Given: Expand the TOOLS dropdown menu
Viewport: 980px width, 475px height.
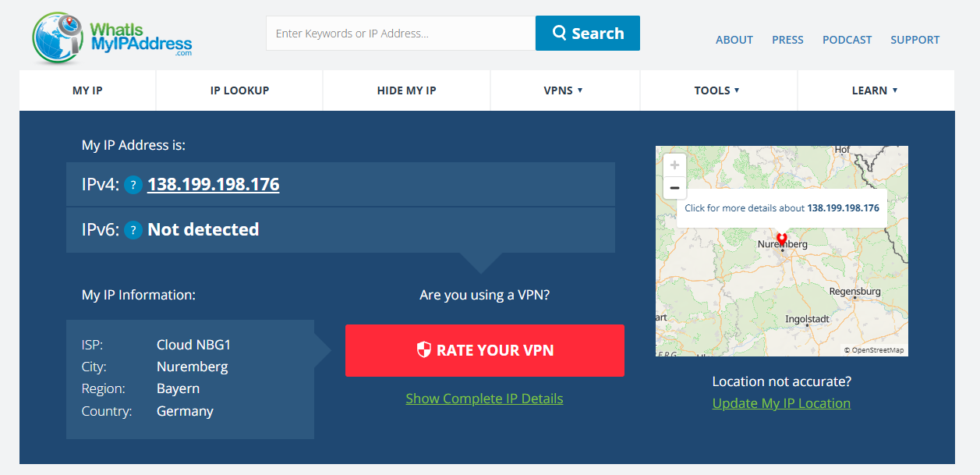Looking at the screenshot, I should point(716,90).
